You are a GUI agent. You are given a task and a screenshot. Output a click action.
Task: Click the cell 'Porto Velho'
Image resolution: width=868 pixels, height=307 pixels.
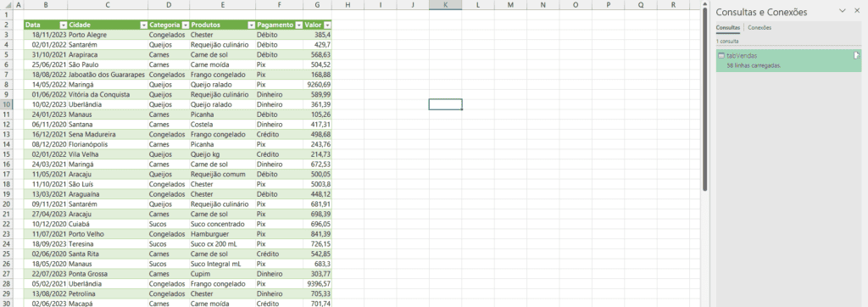pyautogui.click(x=108, y=234)
